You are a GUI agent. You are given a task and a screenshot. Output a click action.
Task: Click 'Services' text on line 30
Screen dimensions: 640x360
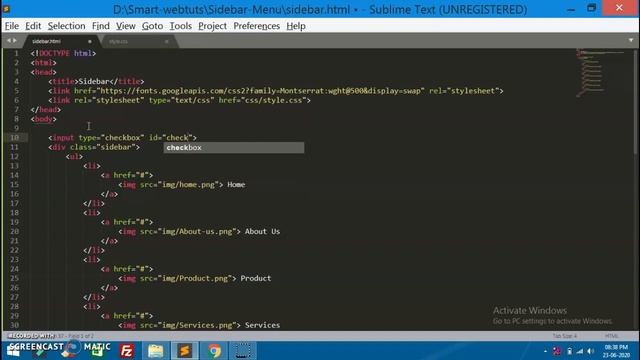[x=262, y=325]
